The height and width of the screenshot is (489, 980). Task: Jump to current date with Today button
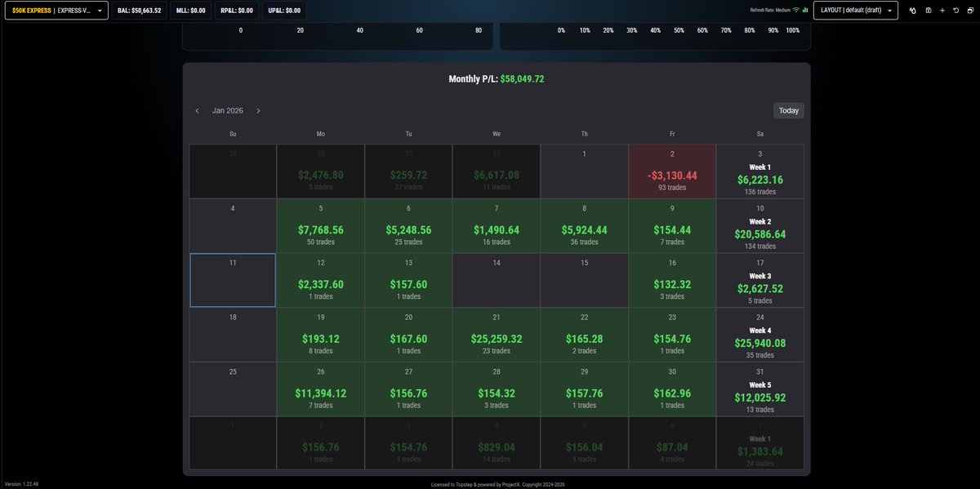786,109
